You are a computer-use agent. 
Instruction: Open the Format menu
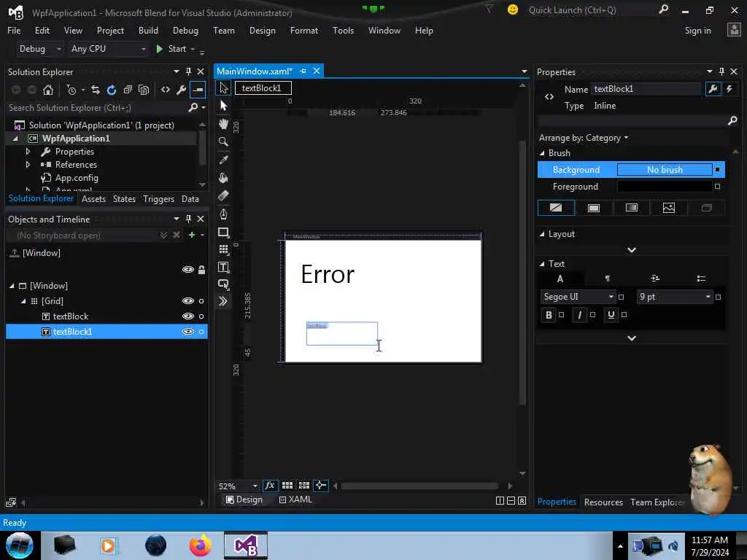(x=304, y=31)
